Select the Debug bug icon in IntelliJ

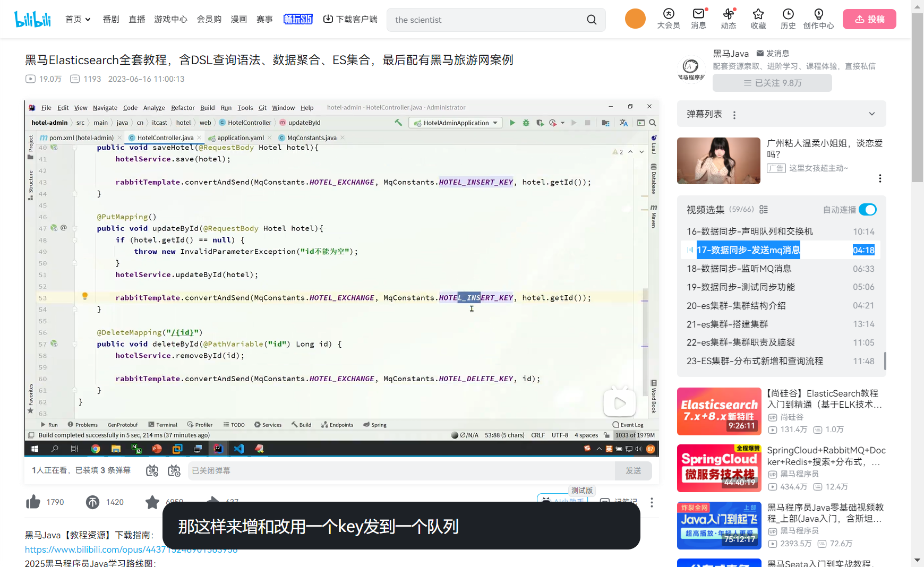(x=526, y=123)
